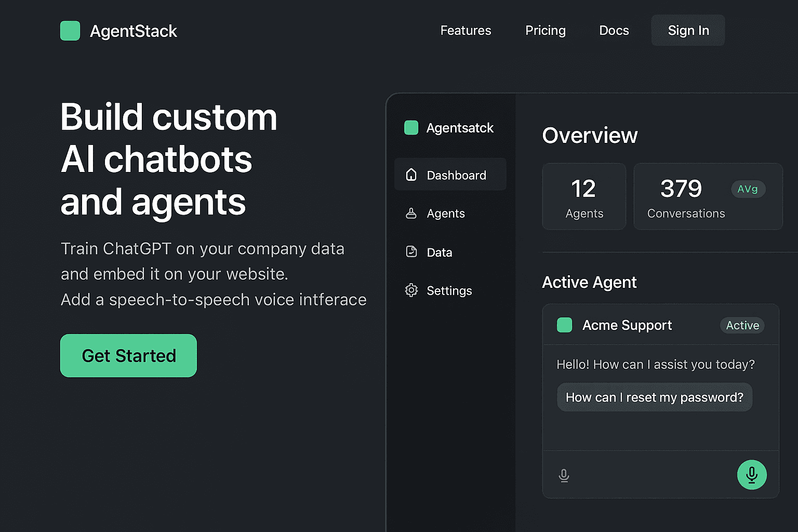Select the Dashboard entry in the sidebar

(x=450, y=175)
